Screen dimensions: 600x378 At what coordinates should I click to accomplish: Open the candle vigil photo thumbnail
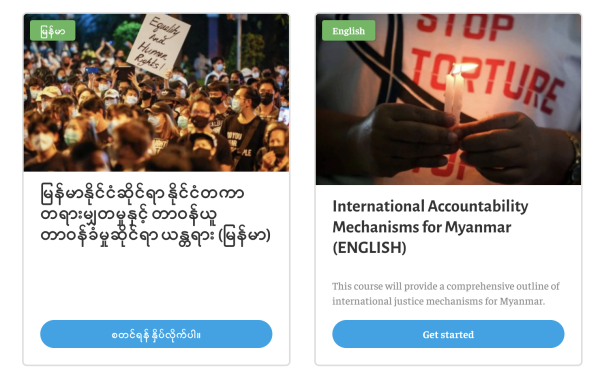[x=448, y=99]
